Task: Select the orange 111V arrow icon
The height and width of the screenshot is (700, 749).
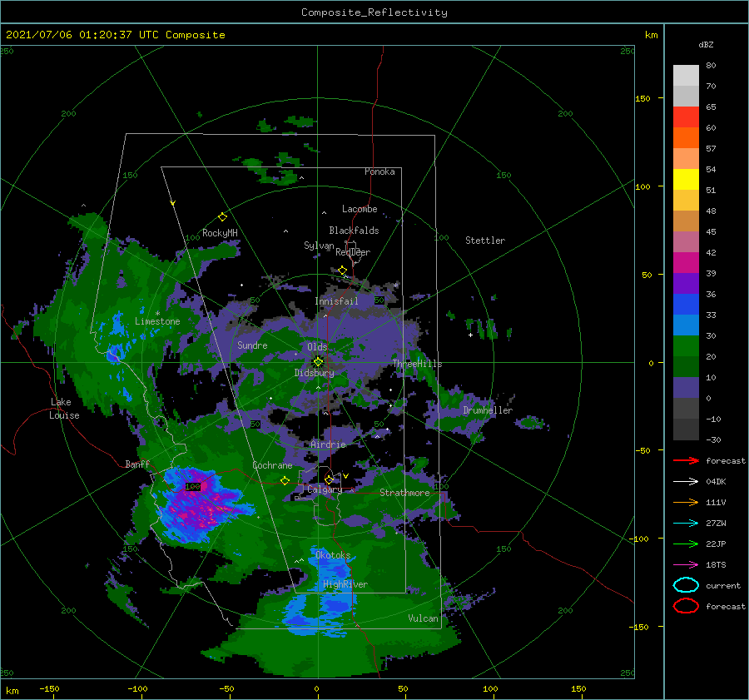Action: point(686,502)
